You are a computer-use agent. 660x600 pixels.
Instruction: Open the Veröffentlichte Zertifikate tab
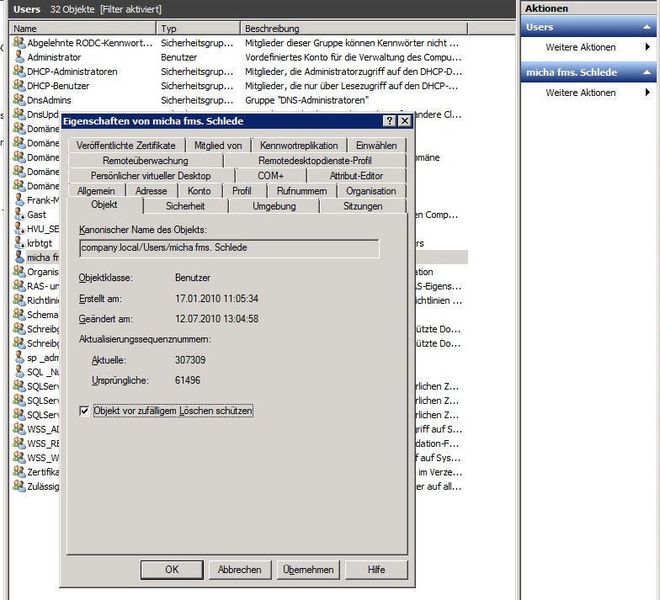coord(126,145)
